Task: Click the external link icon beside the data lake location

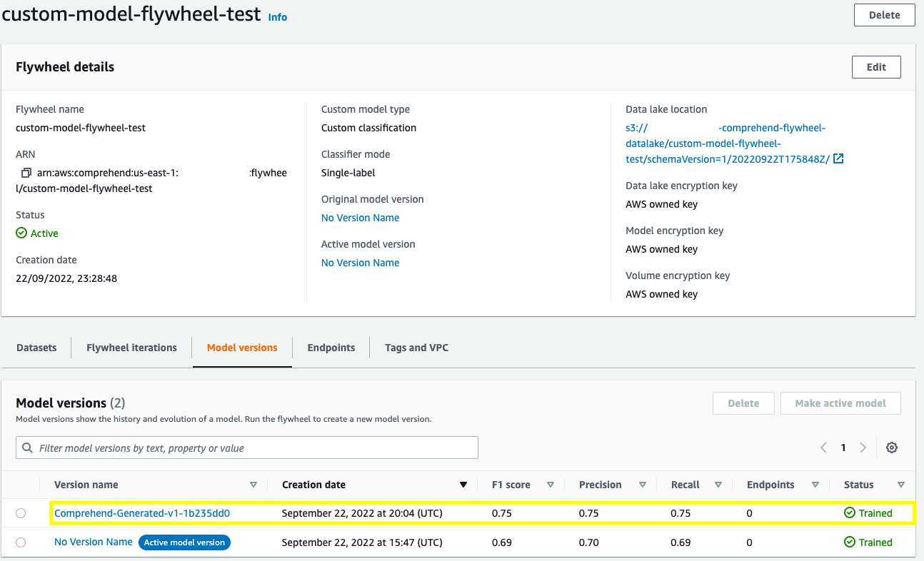Action: pyautogui.click(x=838, y=158)
